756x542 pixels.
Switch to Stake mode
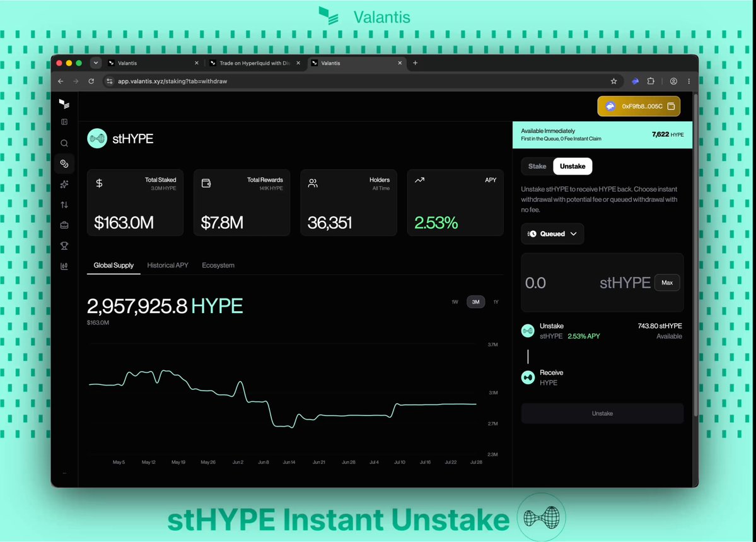tap(537, 166)
